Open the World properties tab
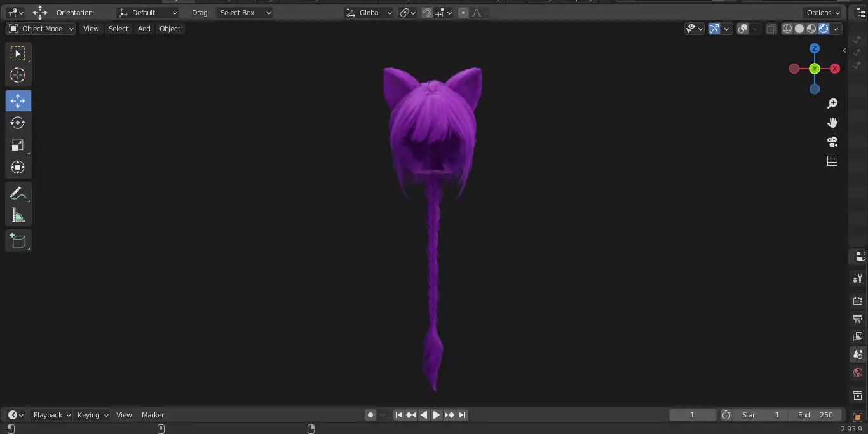Image resolution: width=868 pixels, height=434 pixels. (858, 372)
